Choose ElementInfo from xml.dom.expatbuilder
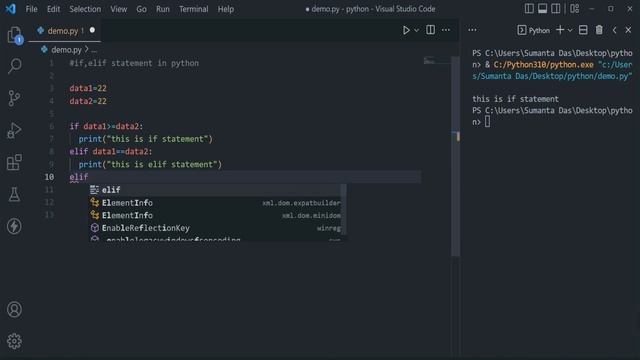 218,202
